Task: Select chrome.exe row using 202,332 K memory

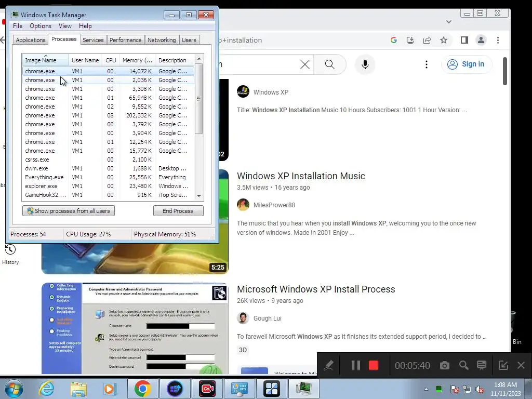Action: pos(108,115)
